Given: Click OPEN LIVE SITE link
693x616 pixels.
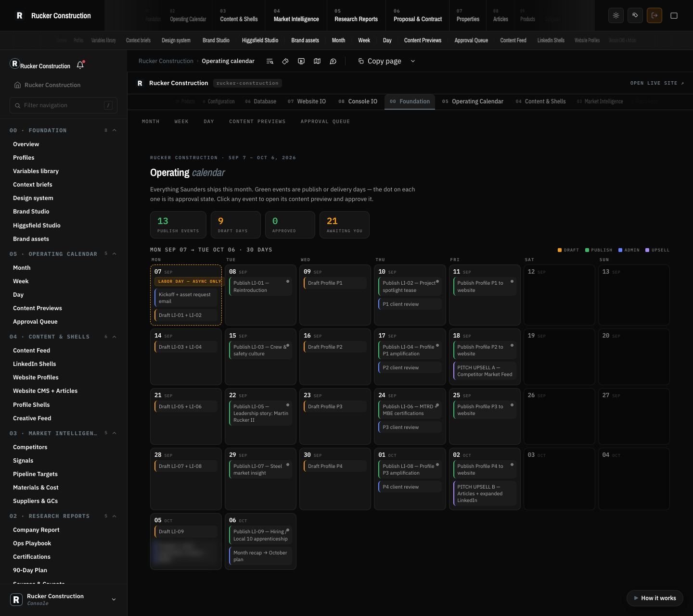Looking at the screenshot, I should [x=657, y=83].
